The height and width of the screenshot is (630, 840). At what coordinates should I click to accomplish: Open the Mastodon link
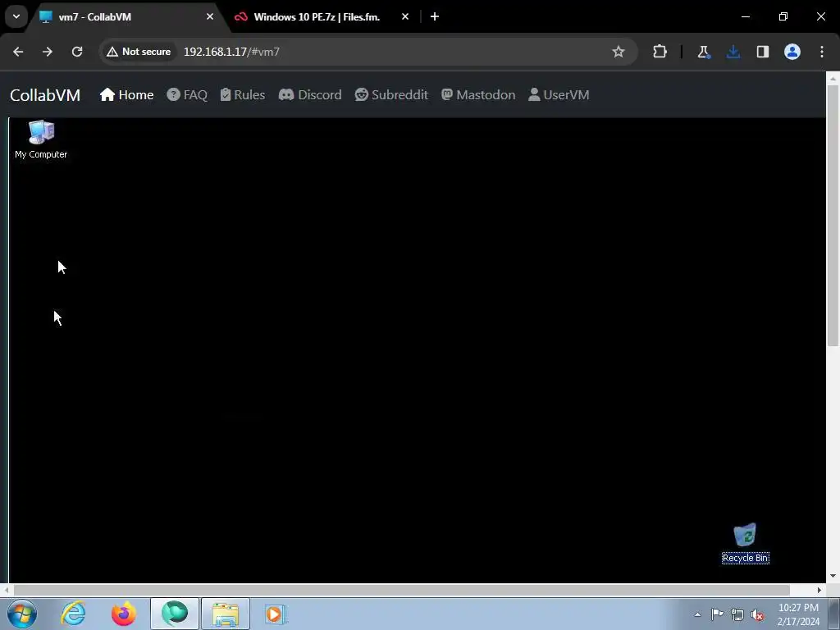pyautogui.click(x=478, y=95)
